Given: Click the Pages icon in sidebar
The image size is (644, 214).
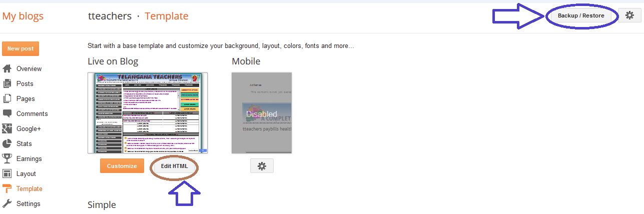Looking at the screenshot, I should (7, 98).
